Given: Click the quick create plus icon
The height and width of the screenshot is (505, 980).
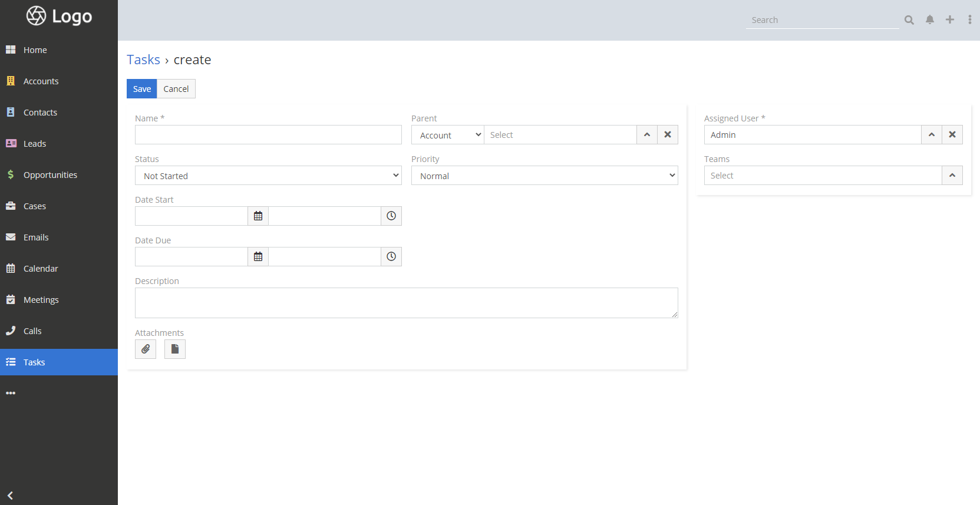Looking at the screenshot, I should [x=950, y=20].
